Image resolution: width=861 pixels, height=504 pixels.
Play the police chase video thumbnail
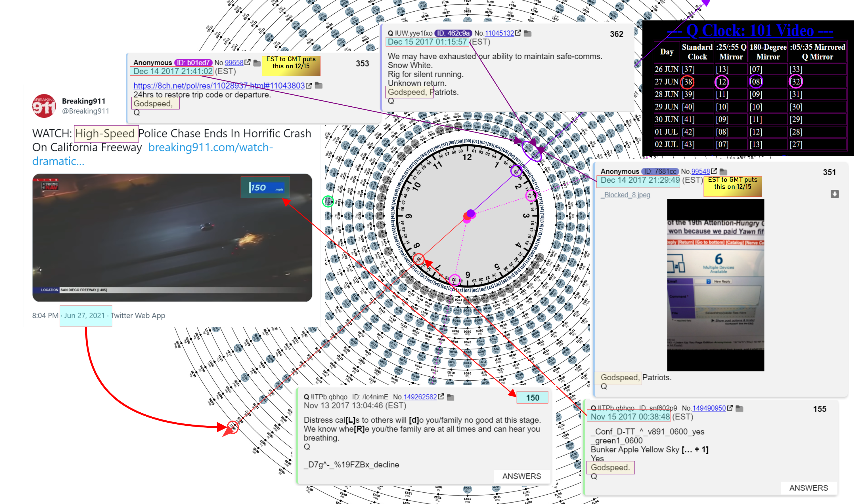[x=172, y=238]
